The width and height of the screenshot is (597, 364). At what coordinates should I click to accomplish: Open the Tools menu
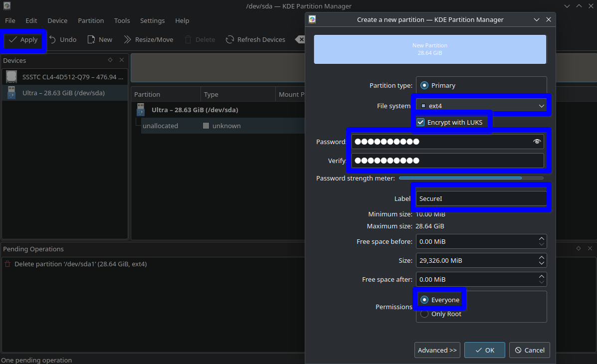coord(122,20)
